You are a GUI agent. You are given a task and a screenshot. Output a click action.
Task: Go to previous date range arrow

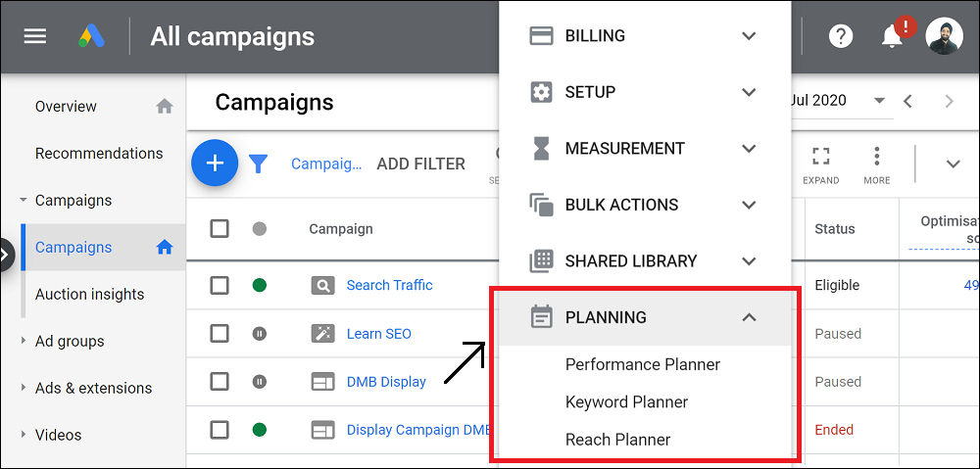[908, 101]
